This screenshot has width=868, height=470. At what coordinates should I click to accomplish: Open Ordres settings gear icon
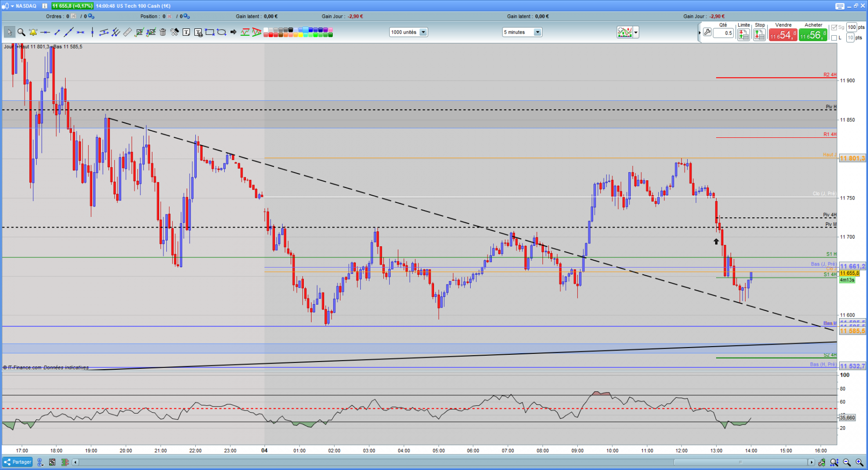(91, 16)
